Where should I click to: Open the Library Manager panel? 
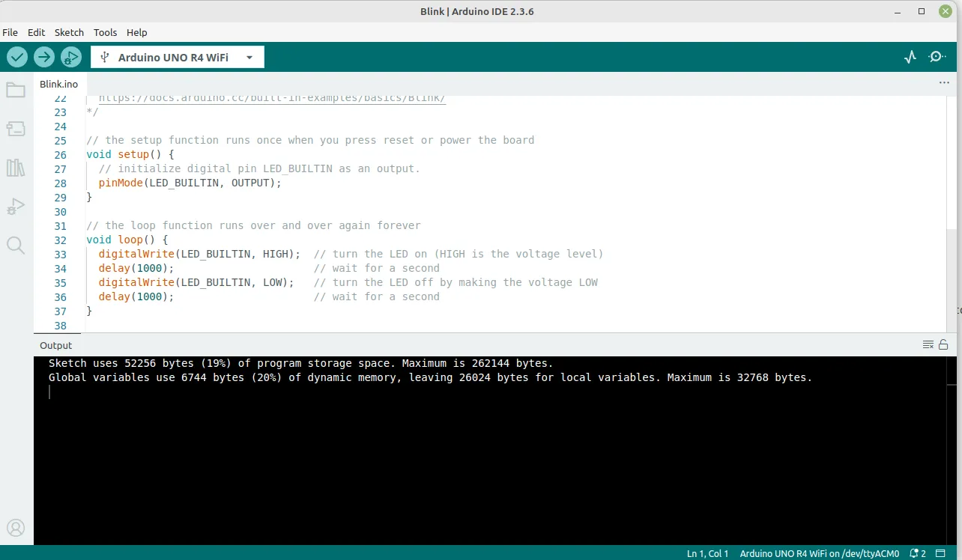(16, 167)
